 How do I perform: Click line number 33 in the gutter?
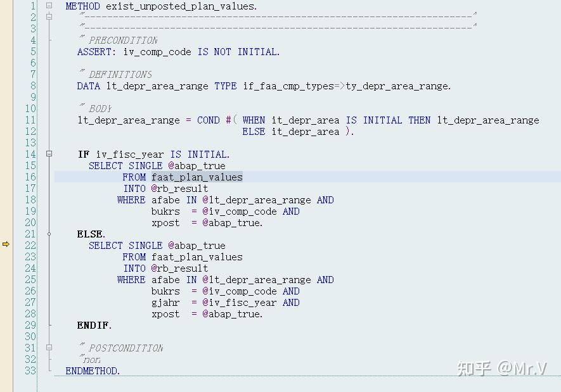tap(29, 370)
